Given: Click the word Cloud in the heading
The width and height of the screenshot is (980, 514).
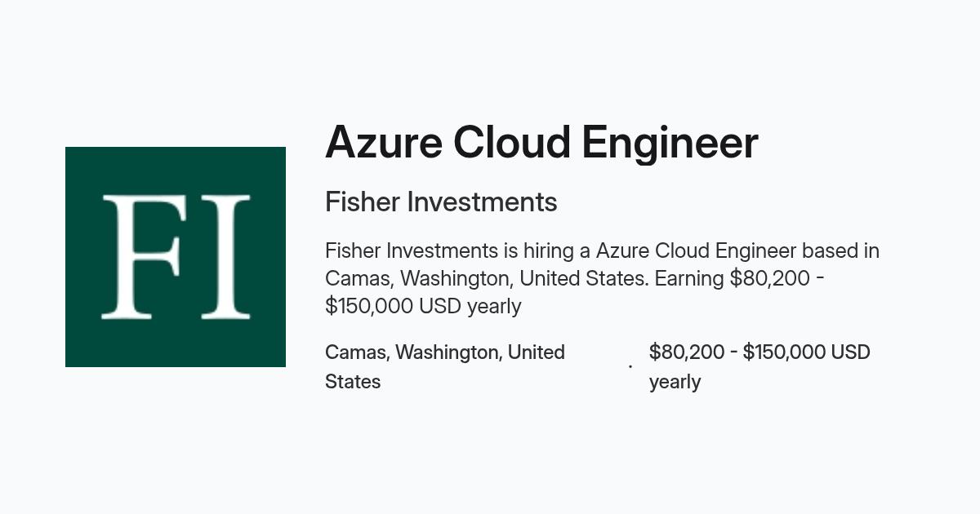Looking at the screenshot, I should (511, 143).
